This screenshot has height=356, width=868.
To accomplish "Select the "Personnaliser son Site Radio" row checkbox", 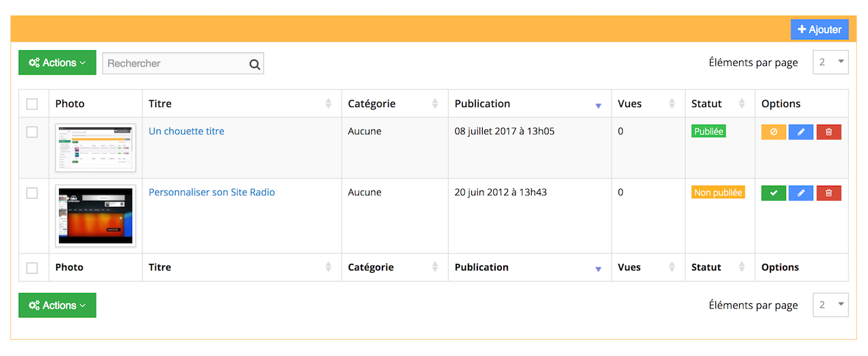I will 32,193.
